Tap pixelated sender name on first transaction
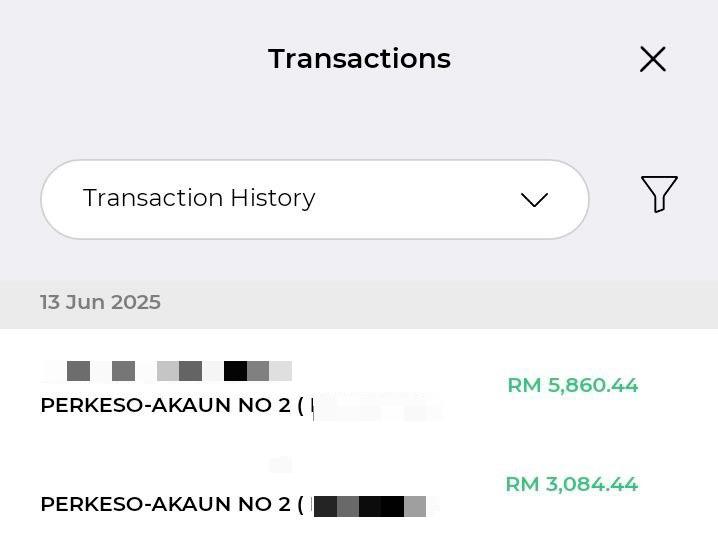Viewport: 718px width, 541px height. (168, 371)
